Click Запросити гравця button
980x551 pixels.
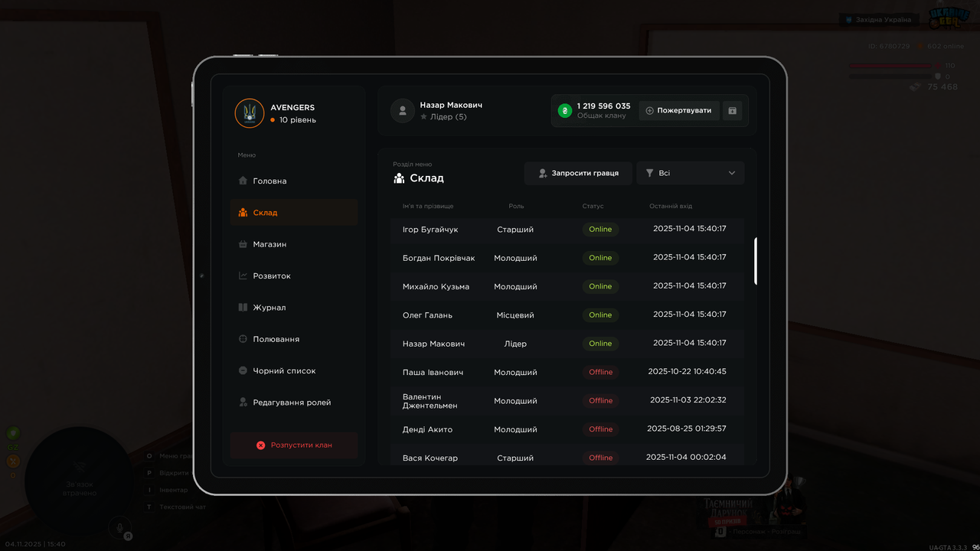click(x=578, y=174)
